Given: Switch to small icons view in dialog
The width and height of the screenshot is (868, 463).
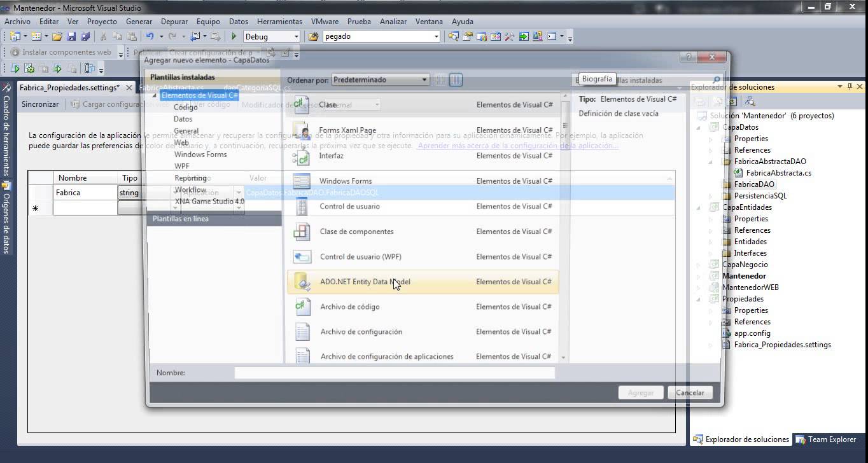Looking at the screenshot, I should point(440,80).
